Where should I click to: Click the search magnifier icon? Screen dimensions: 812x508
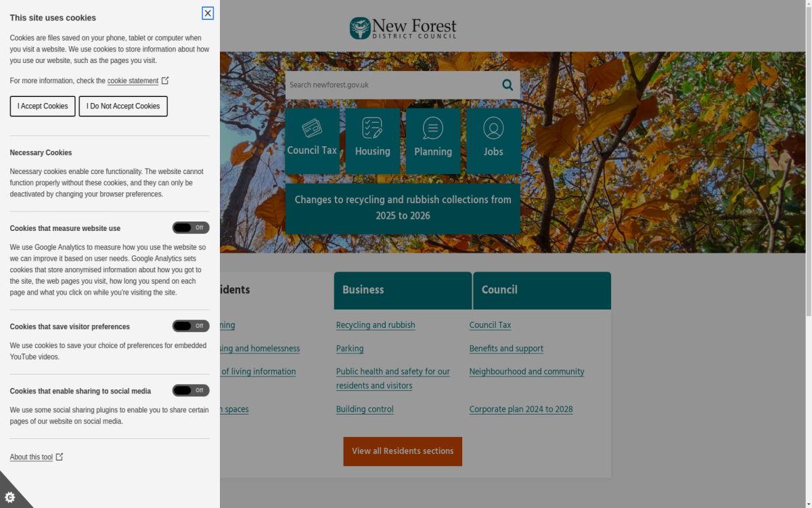tap(507, 85)
